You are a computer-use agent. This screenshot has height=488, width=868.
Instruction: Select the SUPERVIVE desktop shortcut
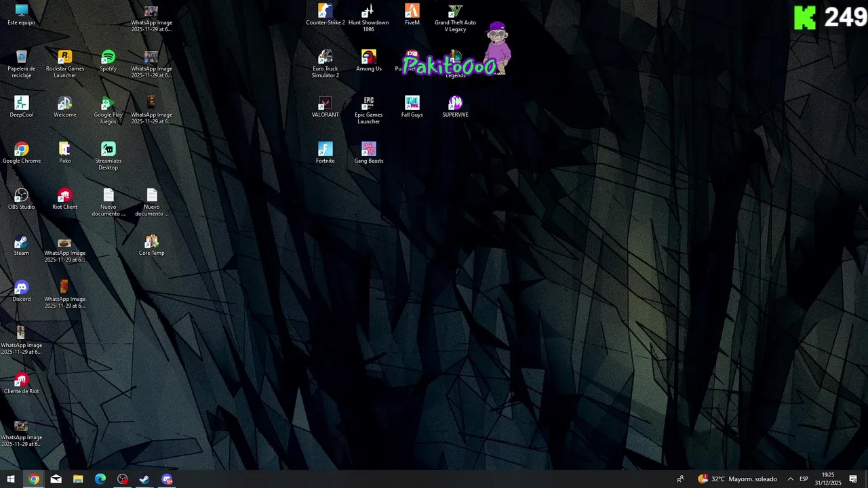pyautogui.click(x=456, y=107)
